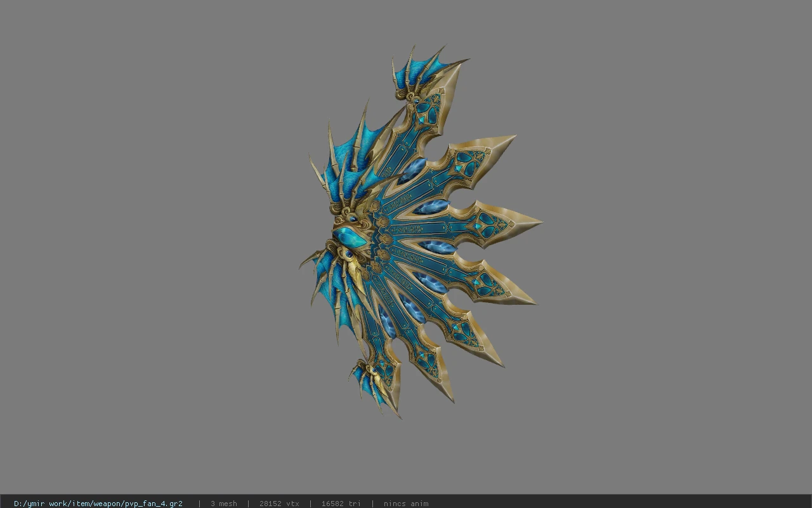
Task: Click the fan weapon 3D model
Action: (420, 232)
